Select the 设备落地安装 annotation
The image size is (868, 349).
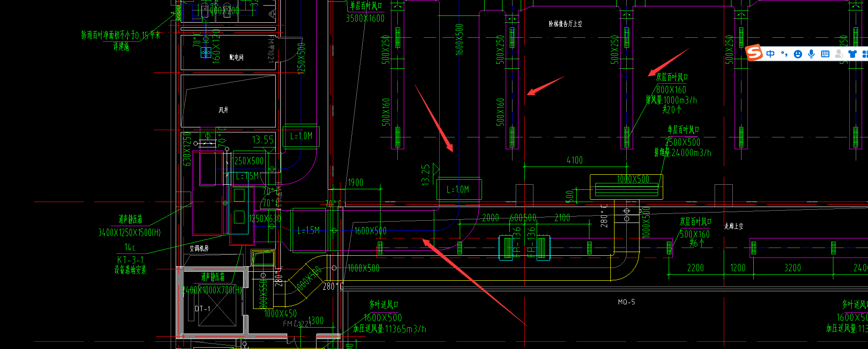point(130,270)
